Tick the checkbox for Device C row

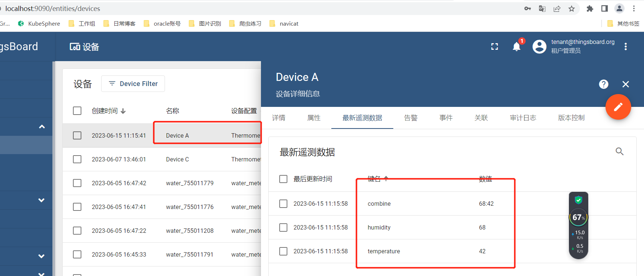(x=77, y=159)
